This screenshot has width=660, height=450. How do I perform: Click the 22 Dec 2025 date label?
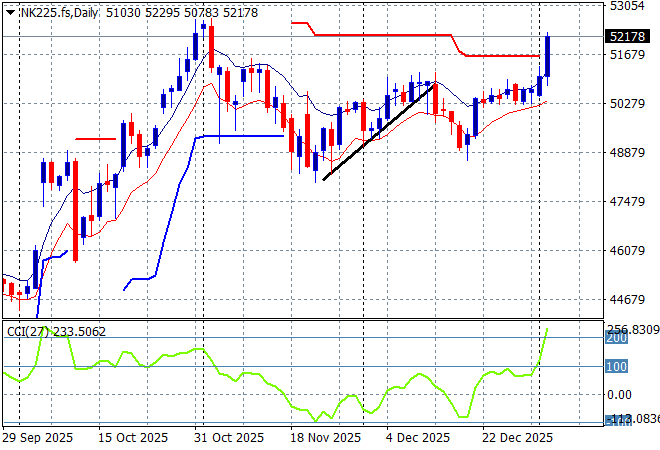pos(517,438)
